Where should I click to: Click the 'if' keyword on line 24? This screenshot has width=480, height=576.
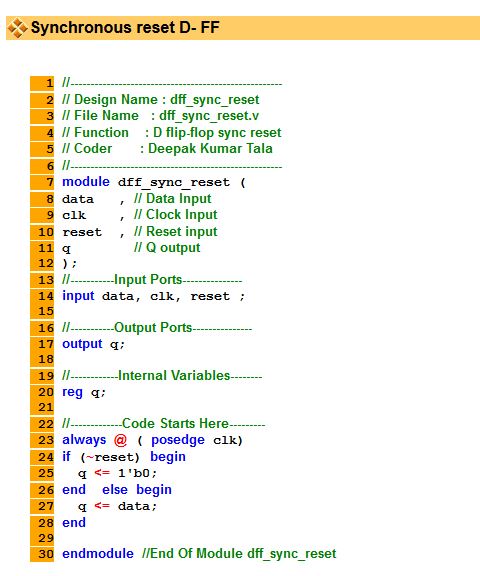(66, 456)
